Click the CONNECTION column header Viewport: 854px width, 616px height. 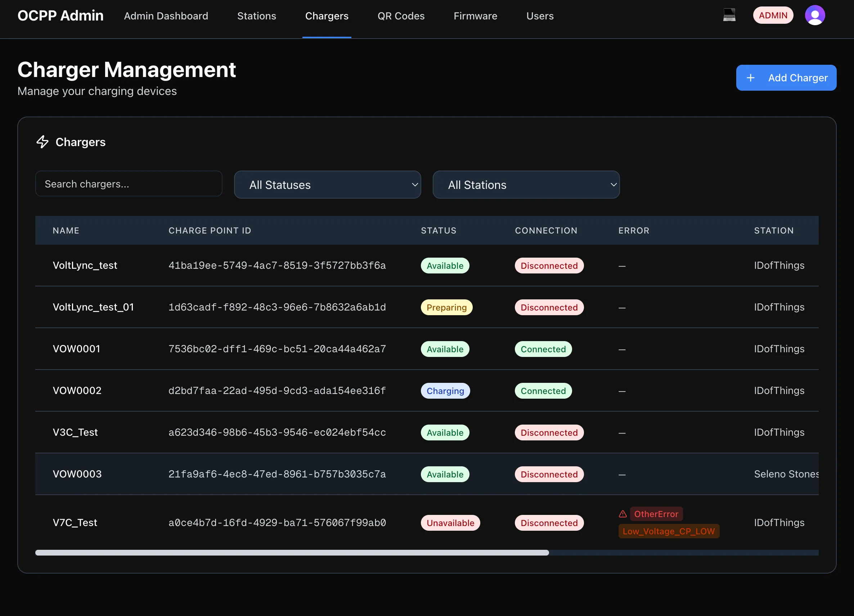coord(546,230)
